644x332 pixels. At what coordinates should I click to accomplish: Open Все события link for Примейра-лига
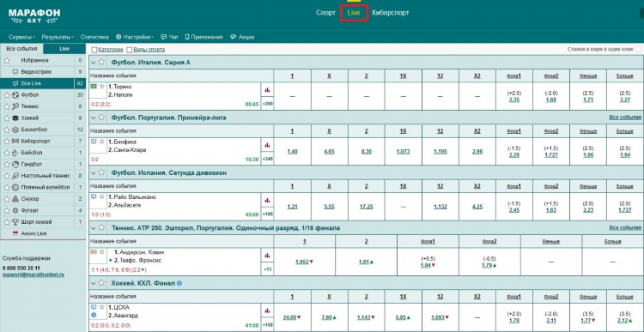[625, 118]
